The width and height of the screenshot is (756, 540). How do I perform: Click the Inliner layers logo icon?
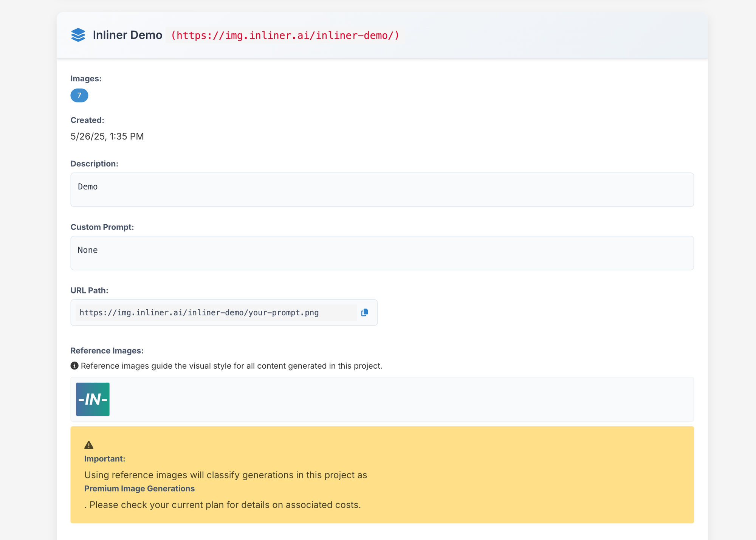point(78,35)
